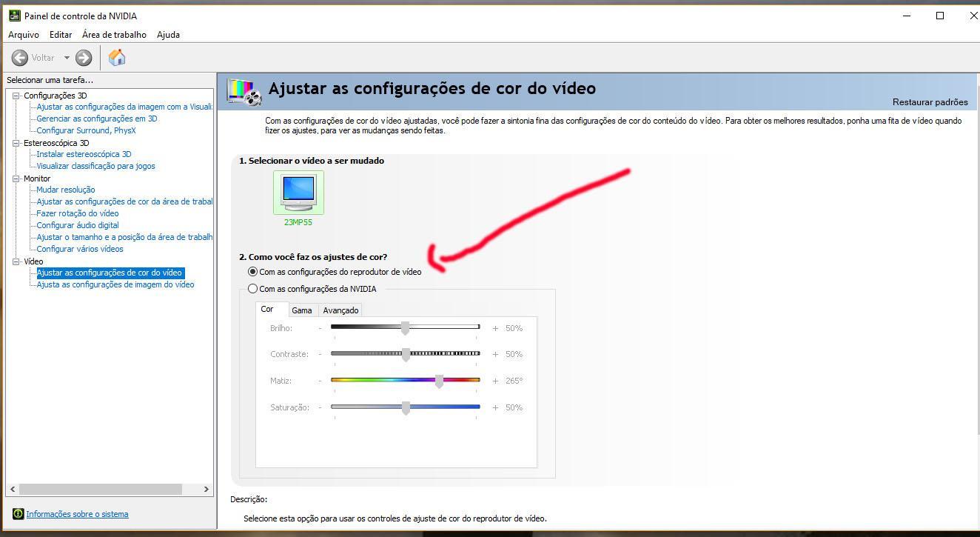Open Fazer rotação do vídeo
The image size is (980, 537).
78,213
